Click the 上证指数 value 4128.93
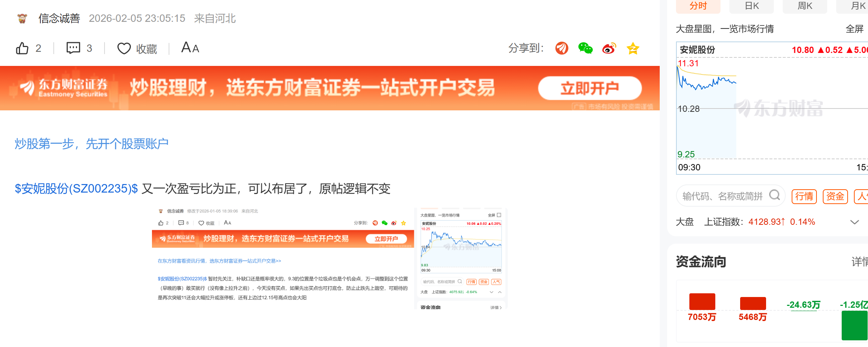 click(x=766, y=222)
